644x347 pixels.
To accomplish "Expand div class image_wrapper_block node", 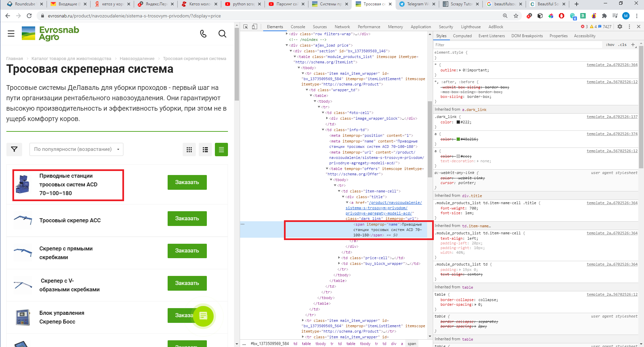I will coord(327,118).
